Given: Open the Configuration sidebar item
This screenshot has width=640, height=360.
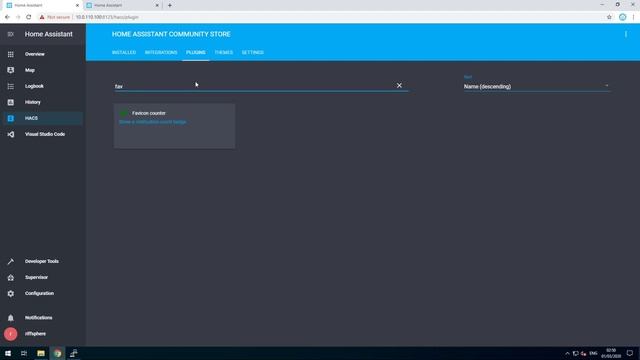Looking at the screenshot, I should coord(43,293).
